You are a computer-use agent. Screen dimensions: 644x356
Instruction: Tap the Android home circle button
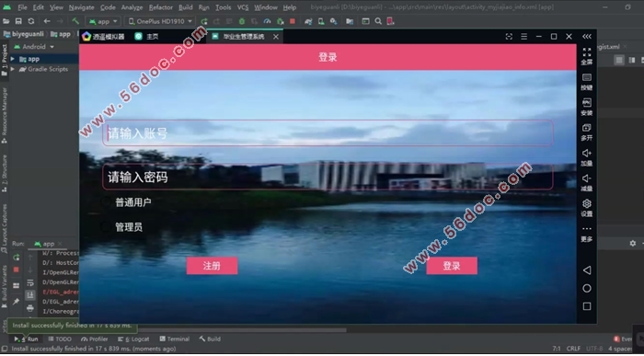(587, 288)
